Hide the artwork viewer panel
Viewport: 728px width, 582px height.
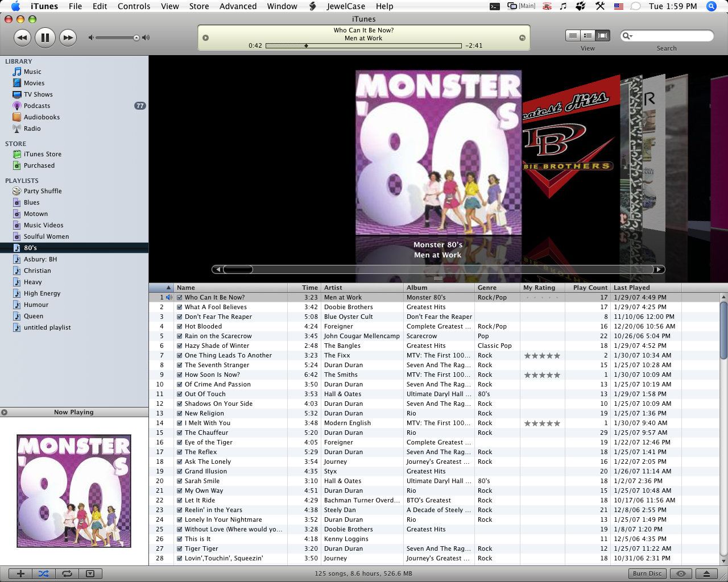pos(90,573)
